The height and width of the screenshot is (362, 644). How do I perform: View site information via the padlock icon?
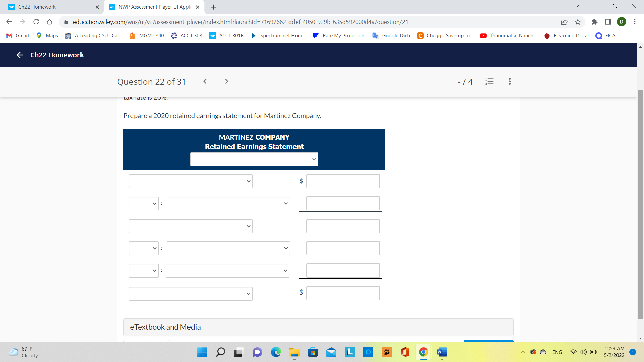pos(66,22)
